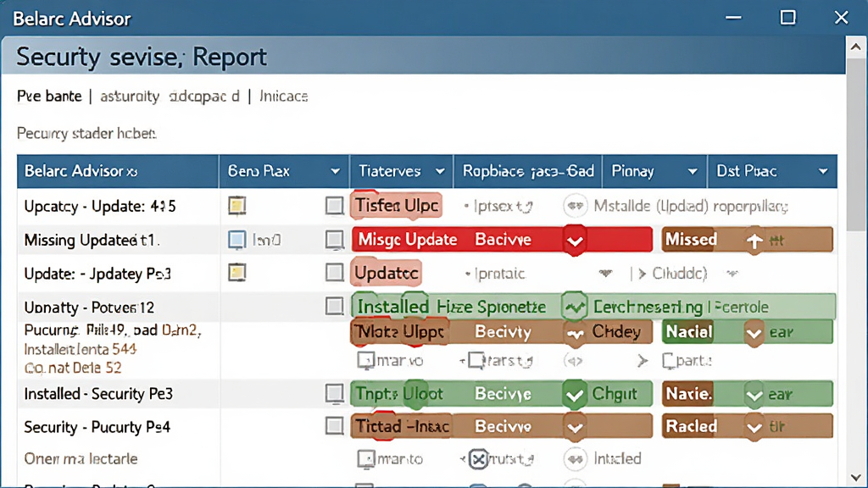The height and width of the screenshot is (488, 868).
Task: Toggle checkbox in Installed Security Pe3 row
Action: click(334, 393)
